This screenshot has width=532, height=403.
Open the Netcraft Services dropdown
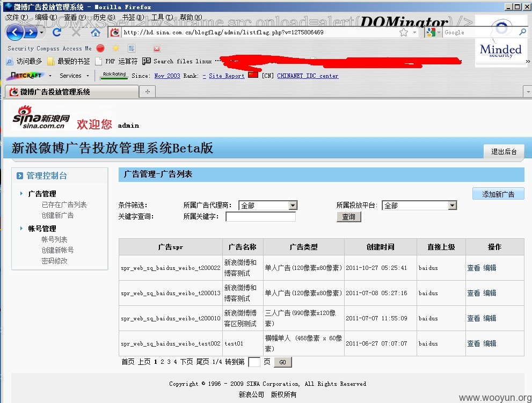coord(74,76)
